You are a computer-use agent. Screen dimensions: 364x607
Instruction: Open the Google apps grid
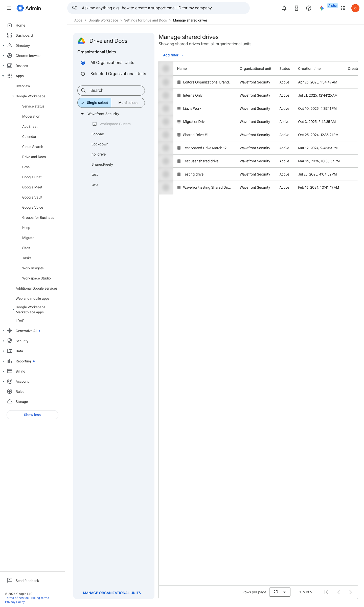coord(343,8)
